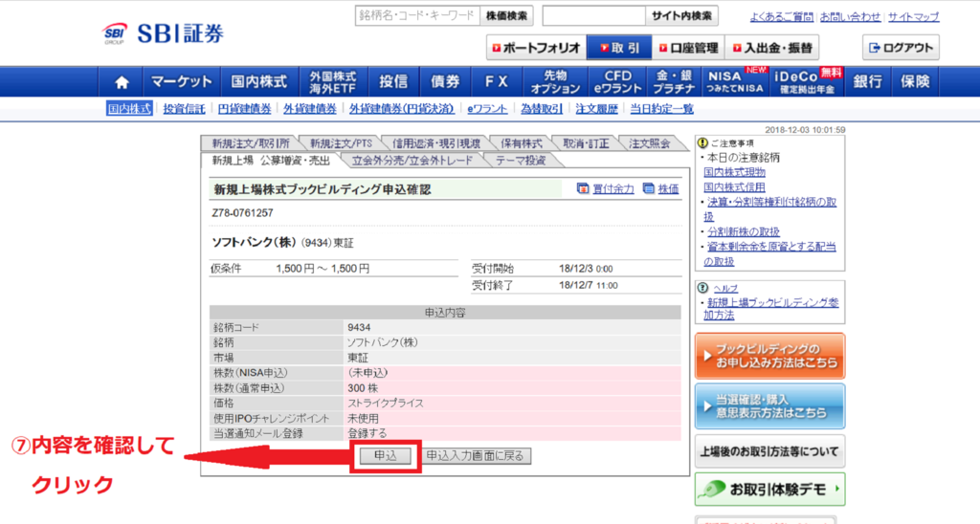Viewport: 980px width, 524px height.
Task: Open マーケット menu
Action: click(182, 82)
